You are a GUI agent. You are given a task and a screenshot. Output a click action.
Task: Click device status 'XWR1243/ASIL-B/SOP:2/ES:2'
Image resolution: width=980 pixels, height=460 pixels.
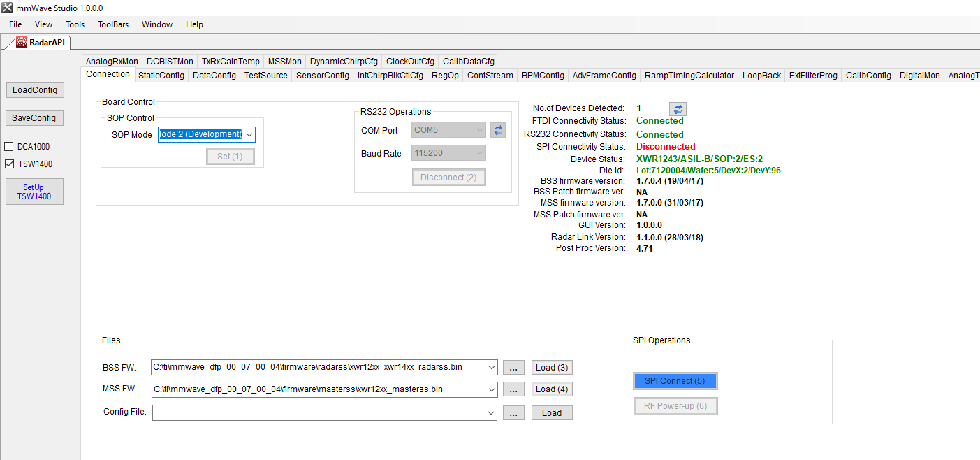pyautogui.click(x=699, y=159)
